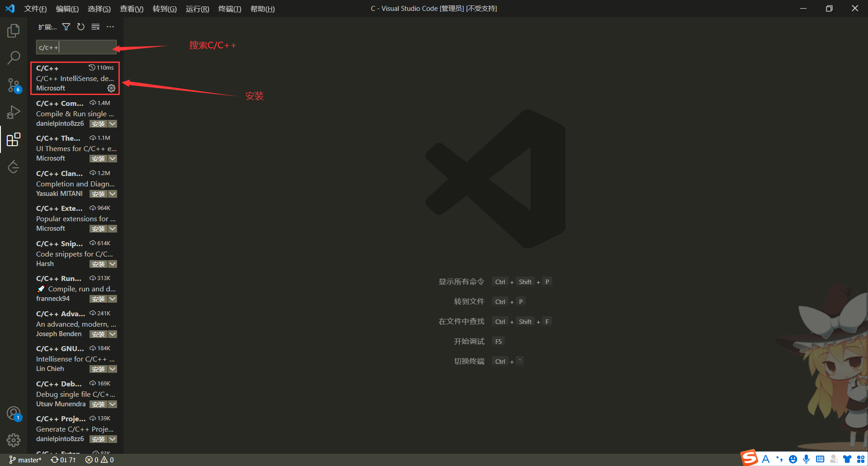The image size is (868, 466).
Task: Refresh the extensions list
Action: [81, 27]
